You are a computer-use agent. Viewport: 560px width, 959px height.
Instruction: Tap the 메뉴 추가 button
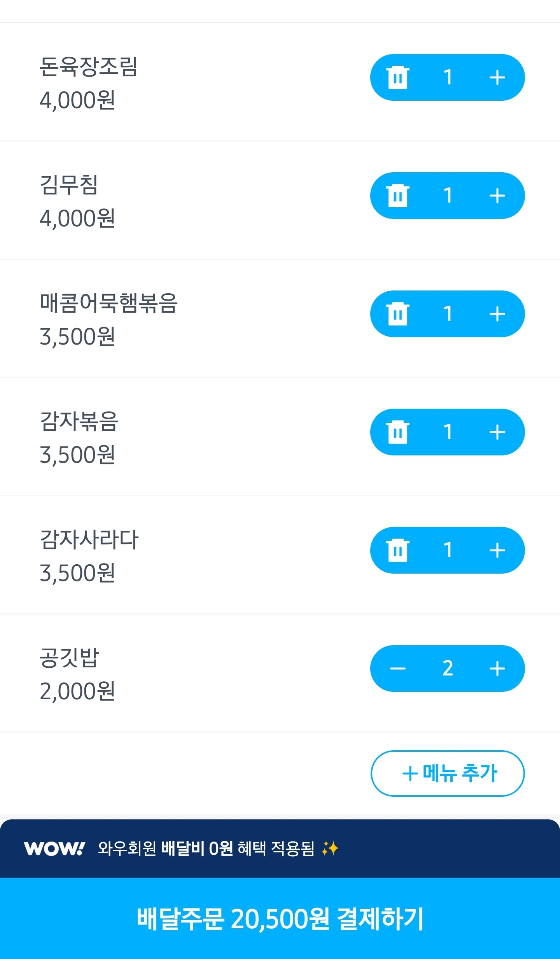(448, 773)
